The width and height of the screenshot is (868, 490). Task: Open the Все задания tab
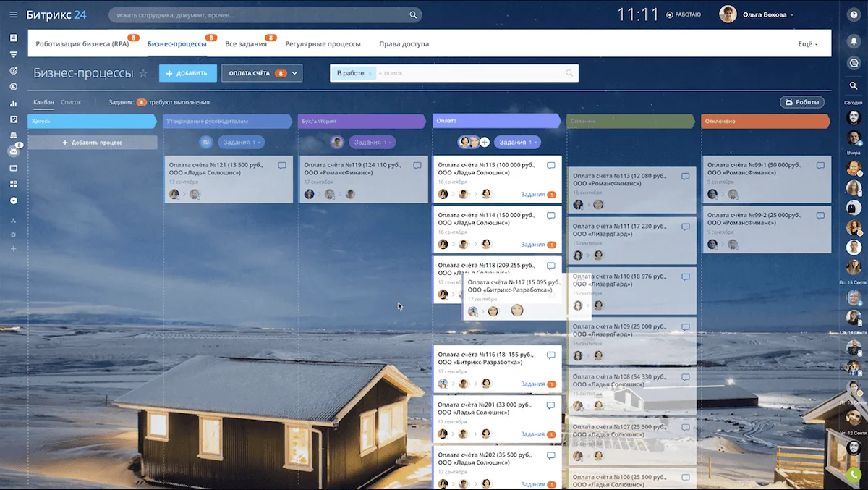click(x=246, y=44)
